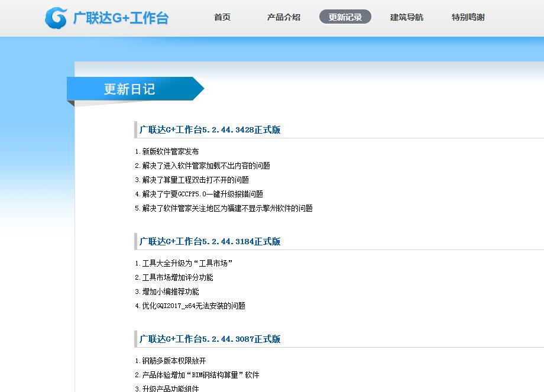Select the 更新记录 navigation tab
544x392 pixels.
pyautogui.click(x=345, y=17)
